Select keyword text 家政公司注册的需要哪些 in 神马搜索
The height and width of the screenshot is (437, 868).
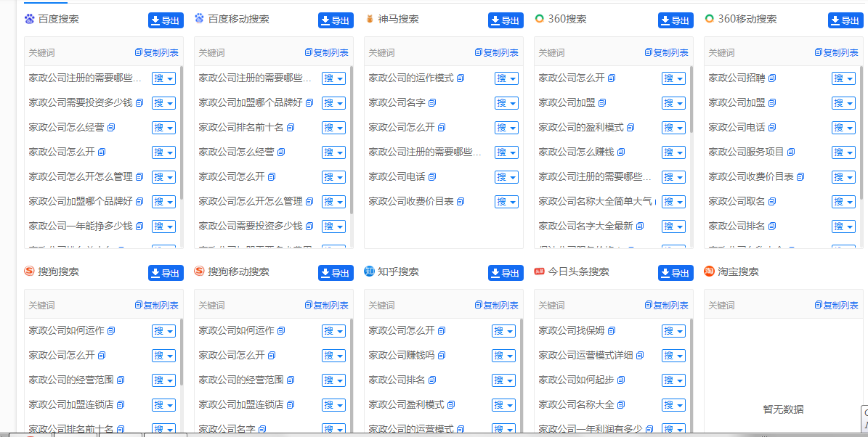[425, 152]
